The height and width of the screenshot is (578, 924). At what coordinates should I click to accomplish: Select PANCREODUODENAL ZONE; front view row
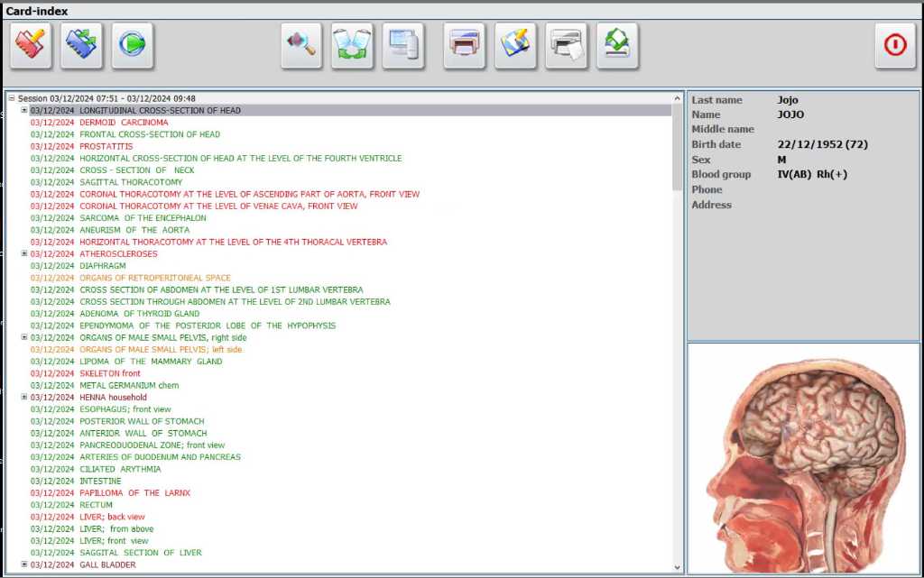(x=127, y=445)
